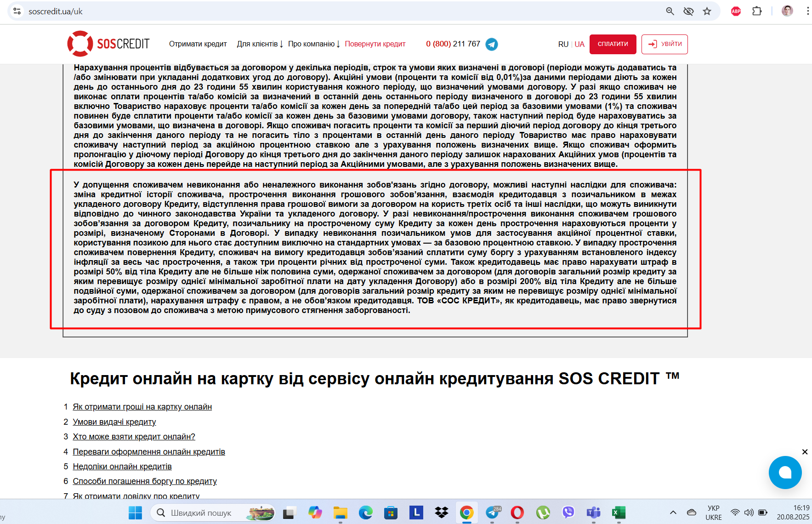The image size is (812, 524).
Task: Open link Умови видачі кредиту
Action: tap(114, 422)
